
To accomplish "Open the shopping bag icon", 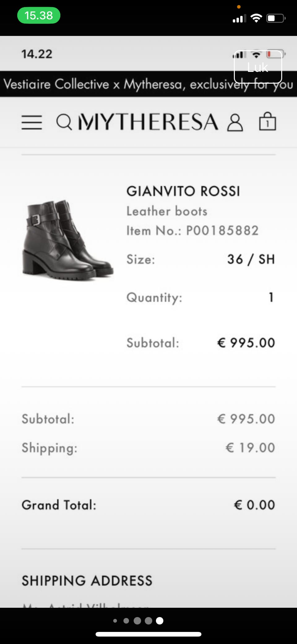I will point(267,121).
